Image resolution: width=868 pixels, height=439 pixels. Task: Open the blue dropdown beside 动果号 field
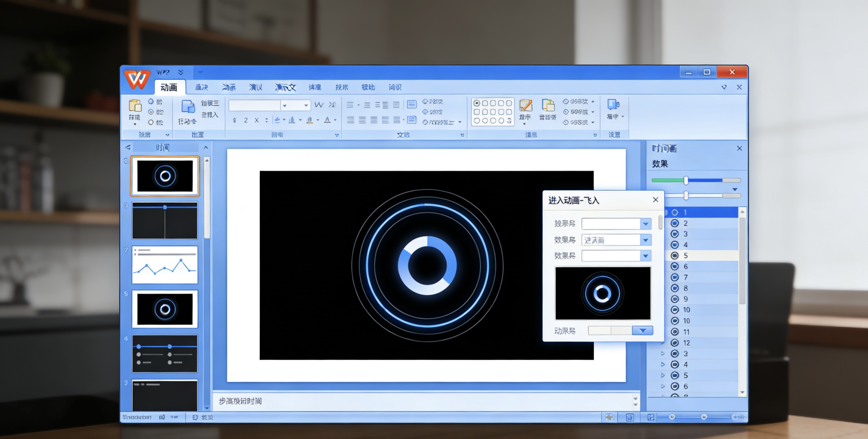[x=642, y=331]
